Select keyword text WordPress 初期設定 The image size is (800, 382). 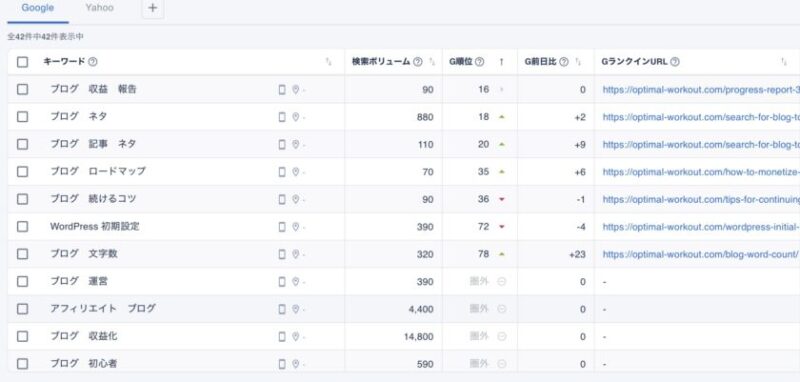coord(94,226)
